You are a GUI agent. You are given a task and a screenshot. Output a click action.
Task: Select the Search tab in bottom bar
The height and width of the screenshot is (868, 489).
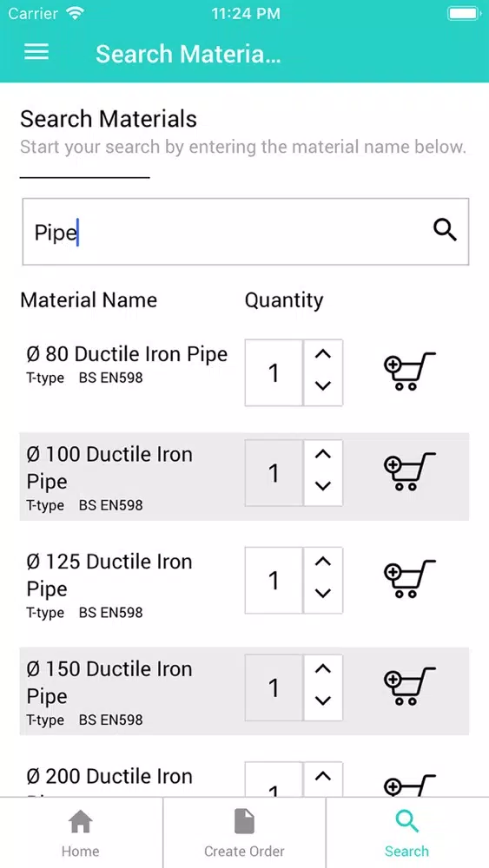point(407,833)
